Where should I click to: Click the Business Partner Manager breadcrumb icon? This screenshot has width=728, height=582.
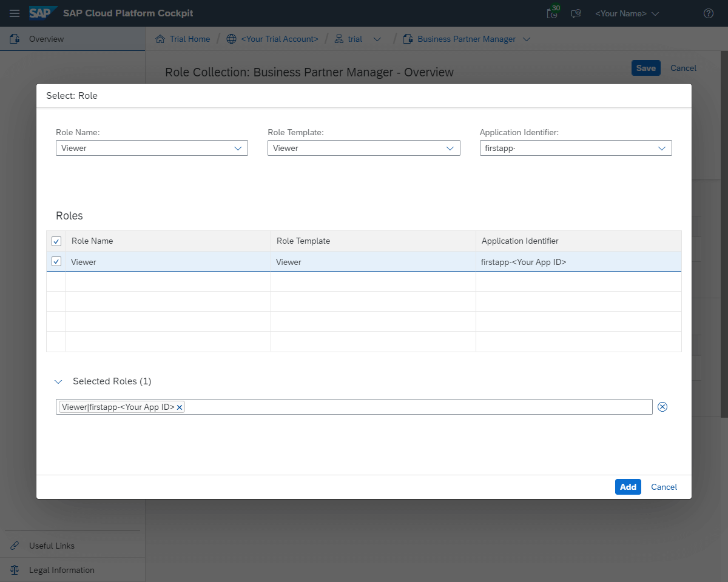(x=408, y=39)
